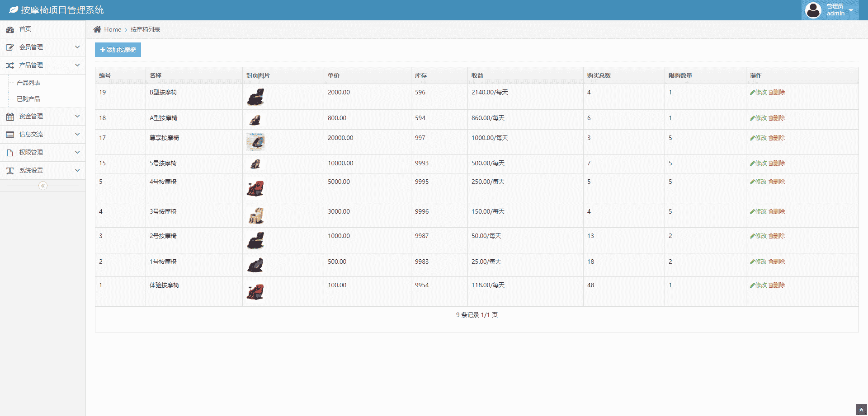868x416 pixels.
Task: Click 修改 for B型按摩椅 row
Action: [758, 92]
